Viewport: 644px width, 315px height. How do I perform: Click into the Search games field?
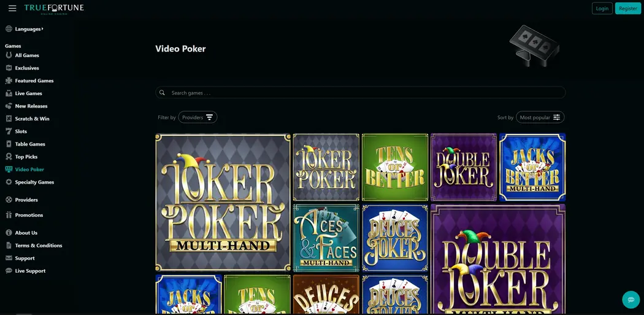[360, 93]
